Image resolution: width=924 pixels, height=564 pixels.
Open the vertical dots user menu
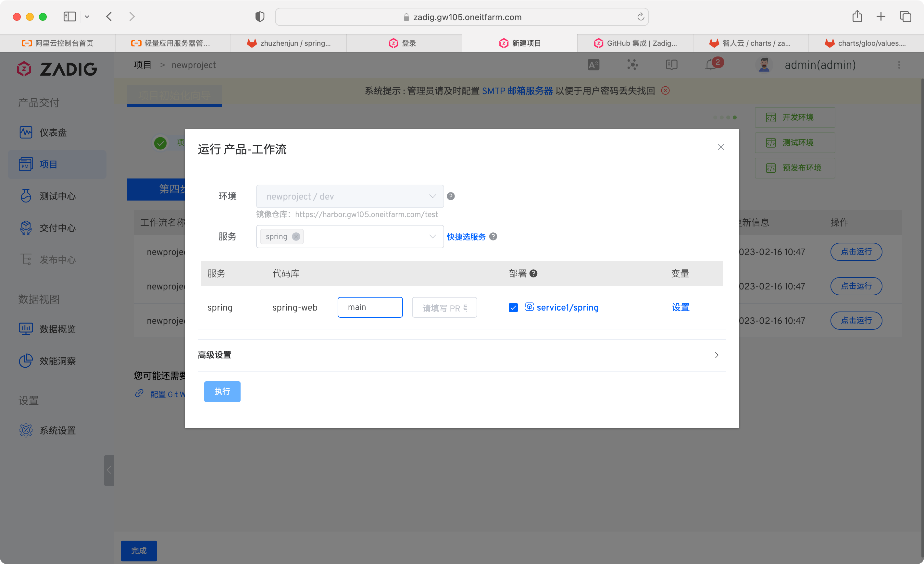point(899,65)
